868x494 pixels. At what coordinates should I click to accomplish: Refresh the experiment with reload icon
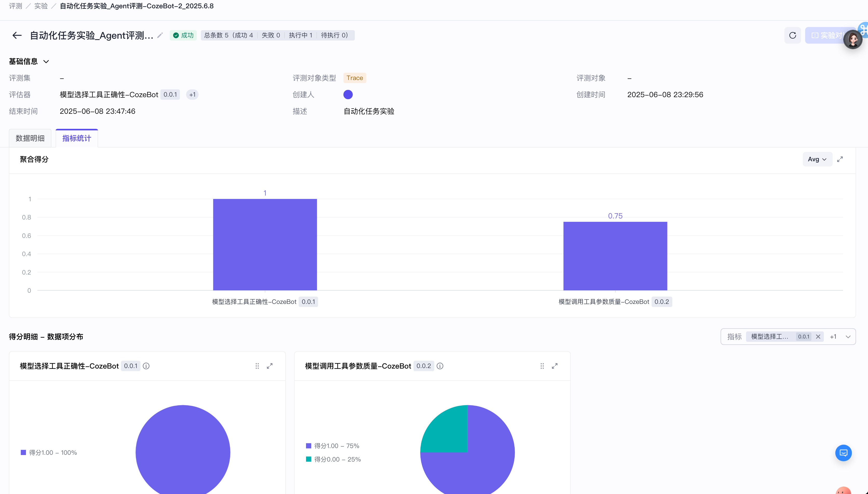pos(792,35)
